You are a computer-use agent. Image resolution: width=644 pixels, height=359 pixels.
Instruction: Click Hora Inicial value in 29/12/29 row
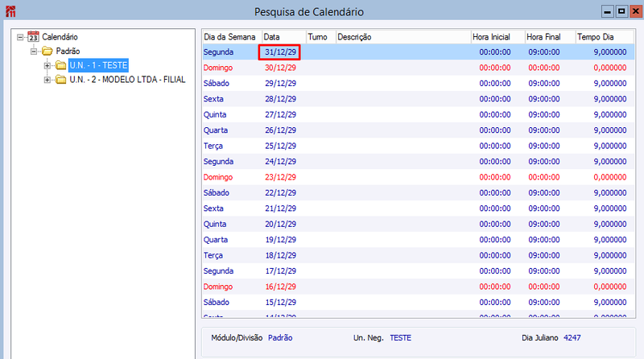pyautogui.click(x=495, y=84)
